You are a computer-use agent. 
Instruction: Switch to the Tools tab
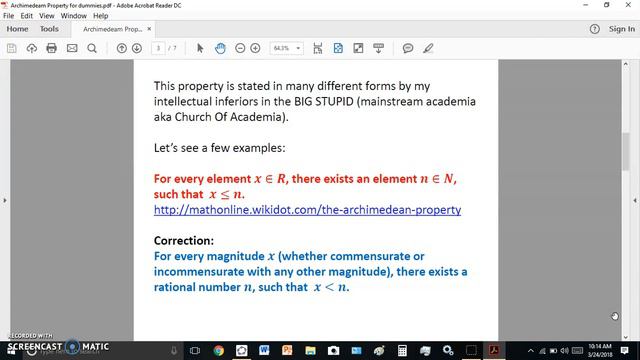49,29
